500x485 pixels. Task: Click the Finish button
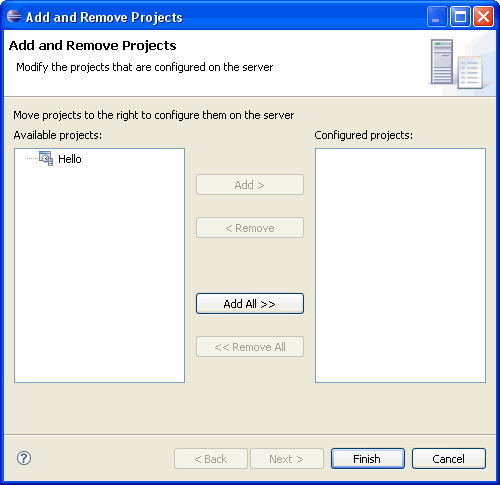click(368, 459)
